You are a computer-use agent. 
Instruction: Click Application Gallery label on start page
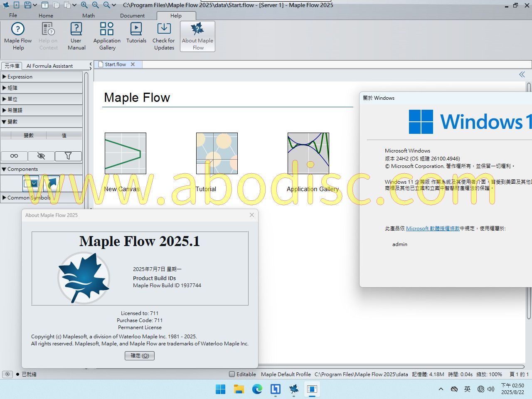(313, 189)
